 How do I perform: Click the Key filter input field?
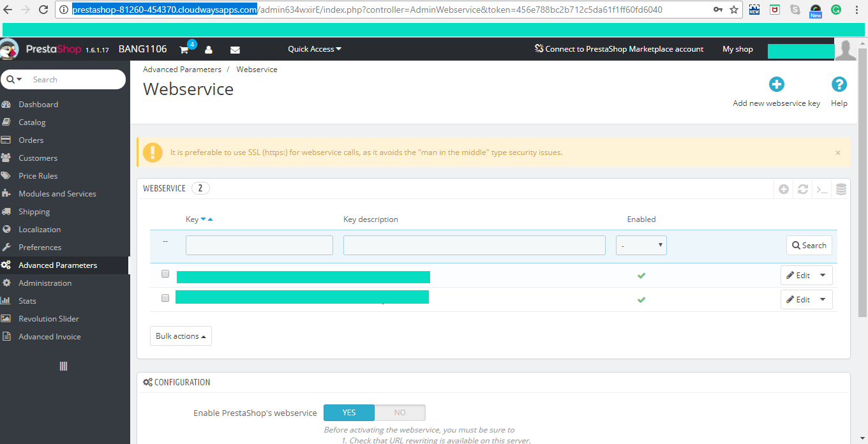[x=259, y=246]
